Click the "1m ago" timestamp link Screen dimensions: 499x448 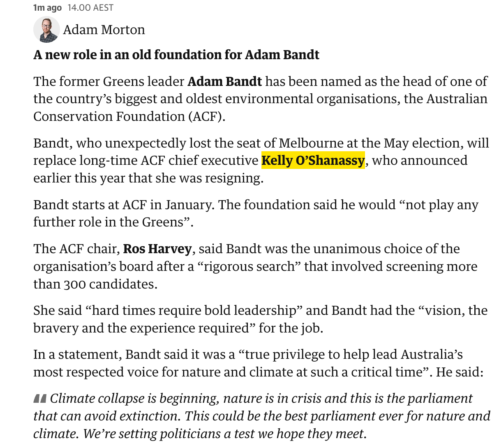point(47,8)
